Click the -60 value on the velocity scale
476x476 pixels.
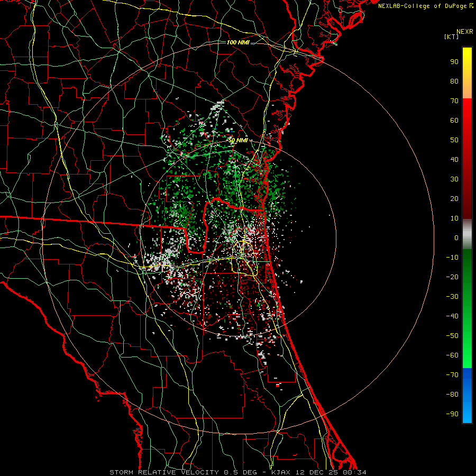pyautogui.click(x=452, y=355)
